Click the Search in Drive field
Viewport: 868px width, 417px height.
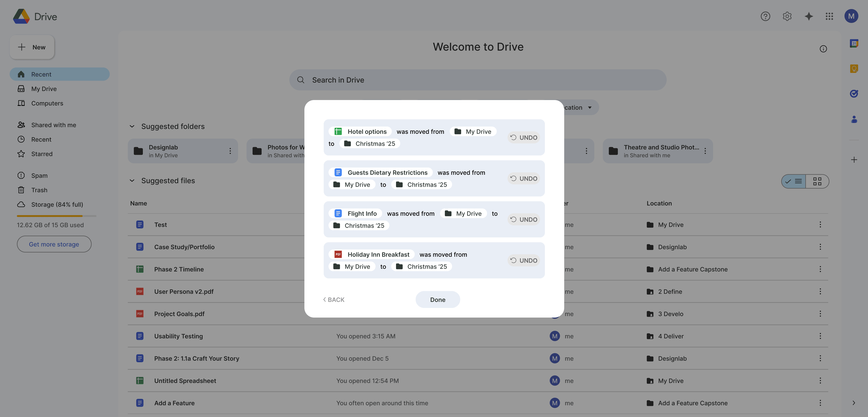point(477,80)
